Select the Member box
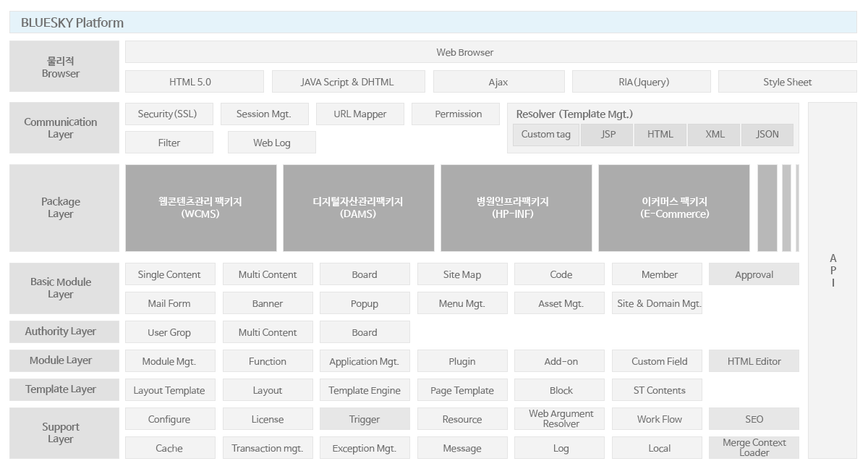Image resolution: width=868 pixels, height=469 pixels. (x=657, y=274)
